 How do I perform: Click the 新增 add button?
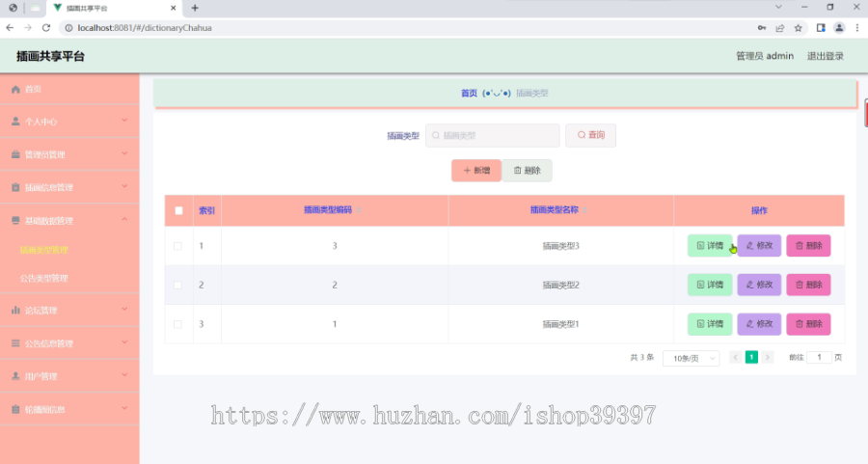476,171
